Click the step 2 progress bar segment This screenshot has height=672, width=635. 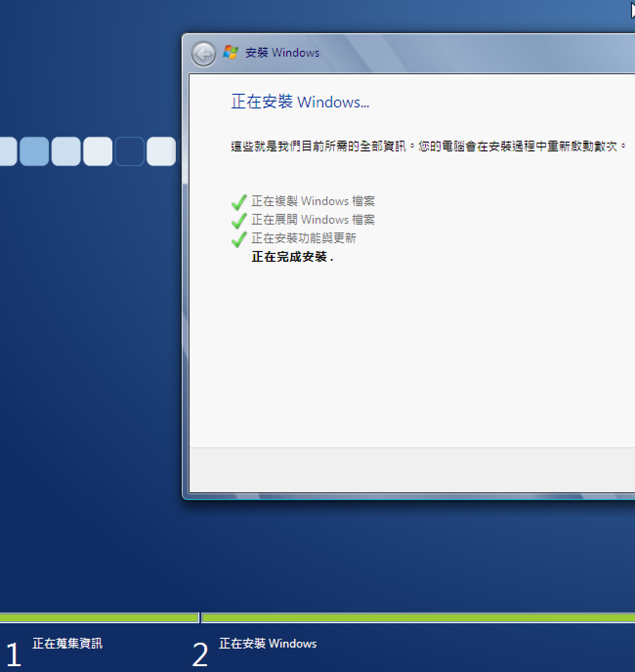tap(419, 618)
